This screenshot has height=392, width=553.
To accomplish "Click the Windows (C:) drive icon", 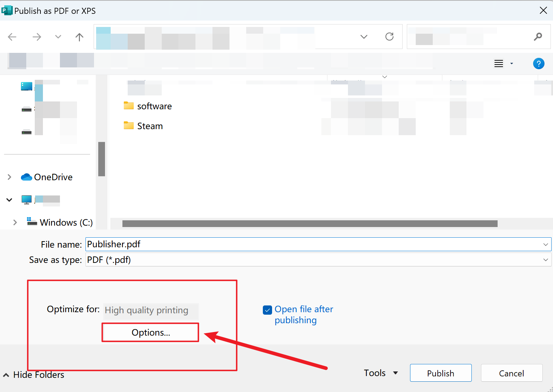I will (x=32, y=221).
